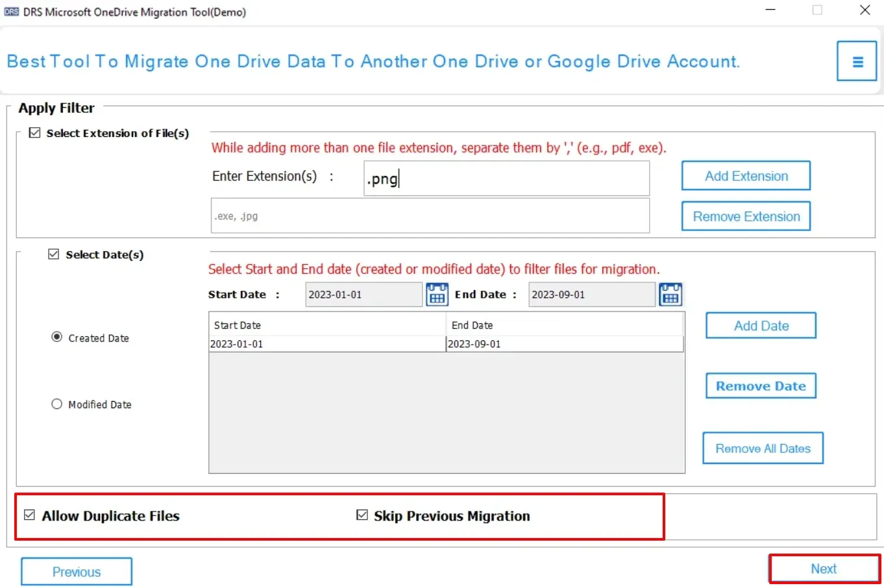Image resolution: width=884 pixels, height=588 pixels.
Task: Focus the Enter Extension(s) text field
Action: 506,178
